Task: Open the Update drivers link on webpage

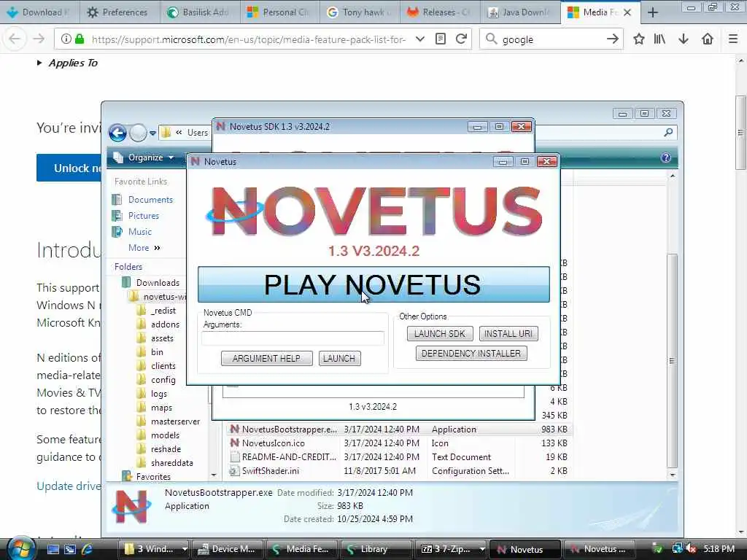Action: point(69,486)
